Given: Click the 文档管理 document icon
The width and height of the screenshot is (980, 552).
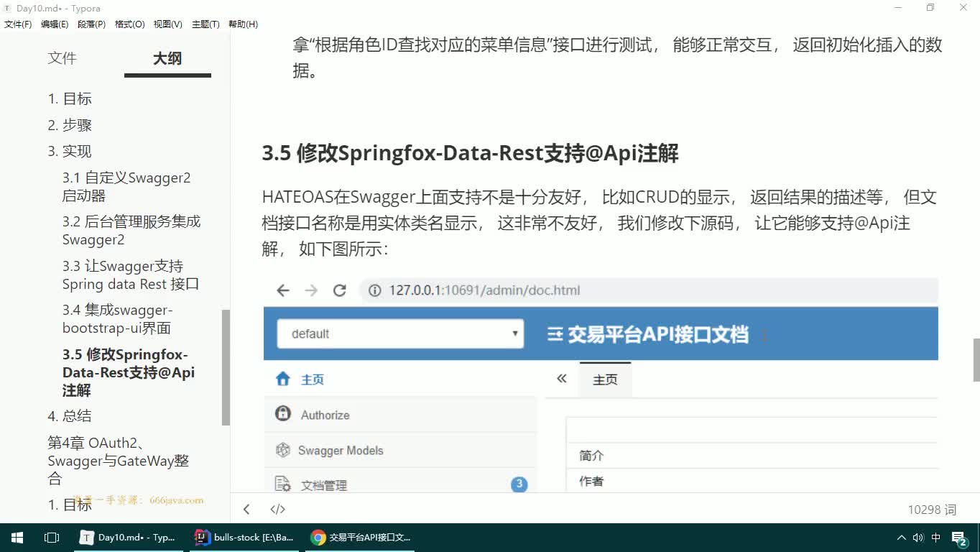Looking at the screenshot, I should click(x=283, y=484).
